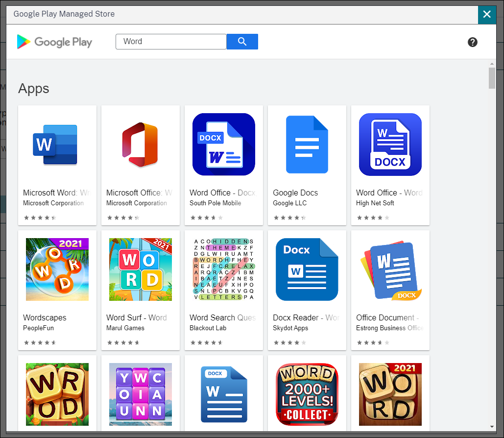
Task: Select the High Net Soft Word Office icon
Action: click(x=390, y=145)
